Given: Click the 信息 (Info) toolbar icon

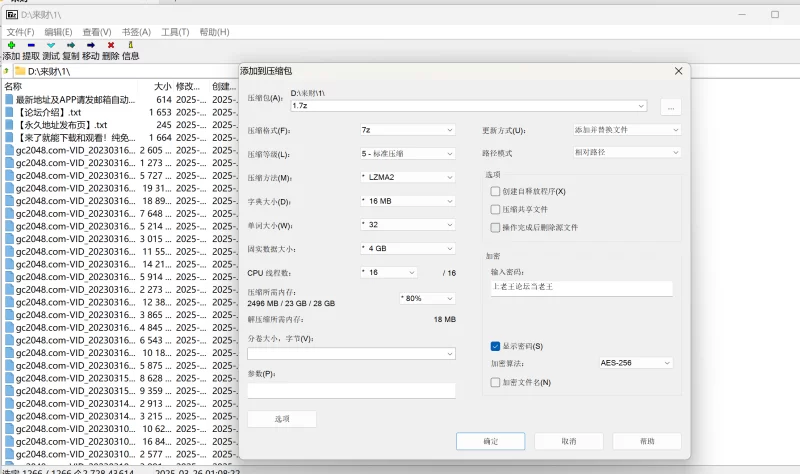Looking at the screenshot, I should [131, 45].
